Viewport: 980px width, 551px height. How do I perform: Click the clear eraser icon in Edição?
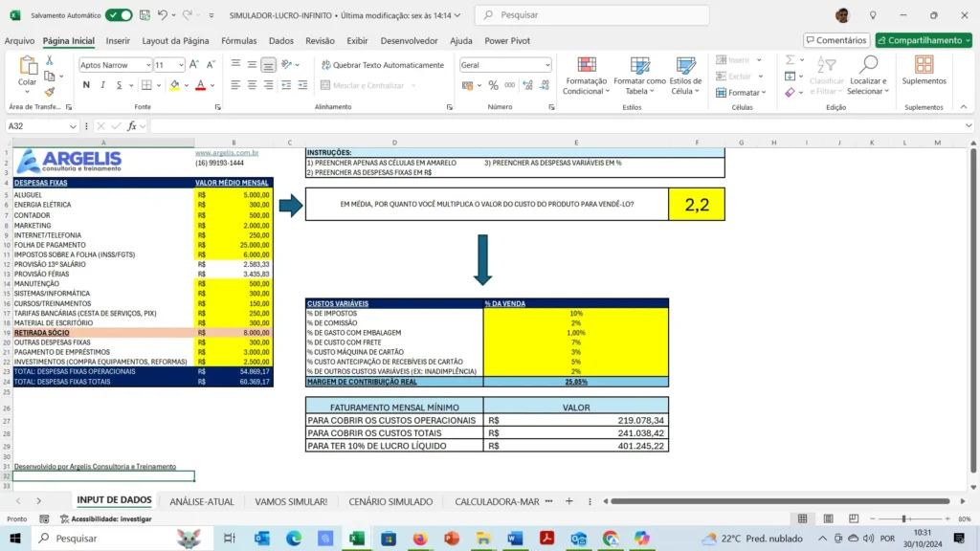[x=790, y=93]
